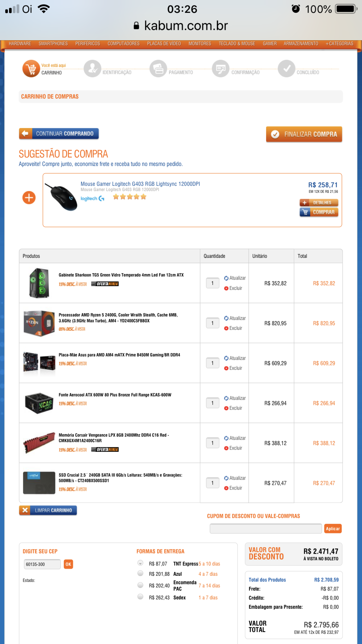Click the Pagamento step icon

point(158,69)
